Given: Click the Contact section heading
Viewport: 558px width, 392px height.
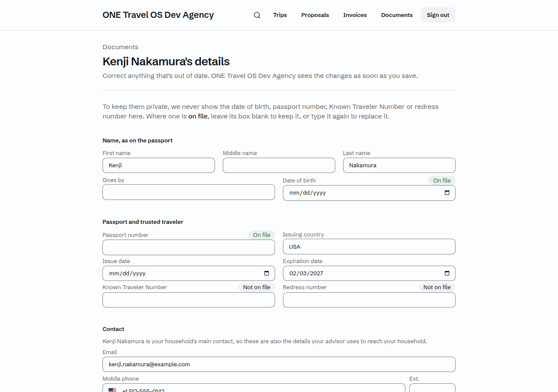Looking at the screenshot, I should tap(113, 329).
